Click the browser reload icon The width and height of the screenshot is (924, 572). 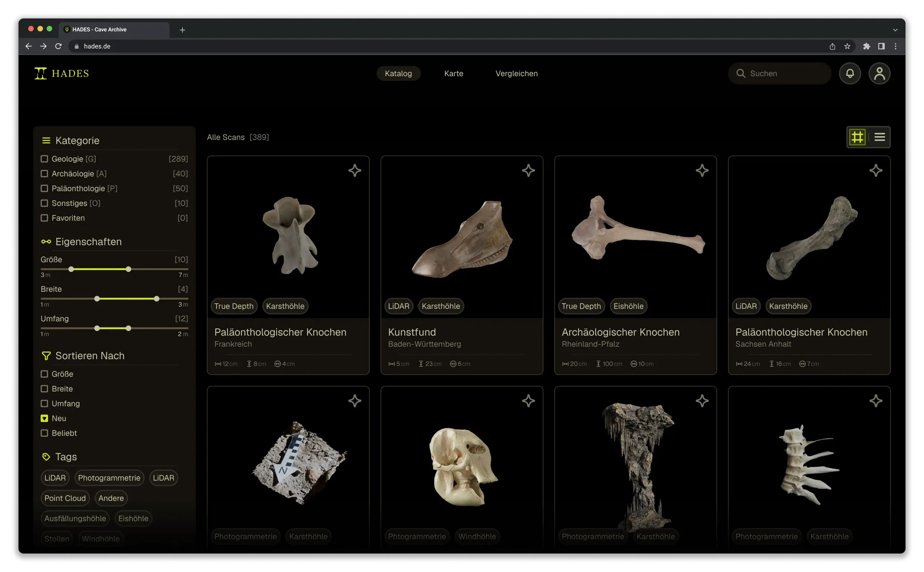pyautogui.click(x=58, y=46)
